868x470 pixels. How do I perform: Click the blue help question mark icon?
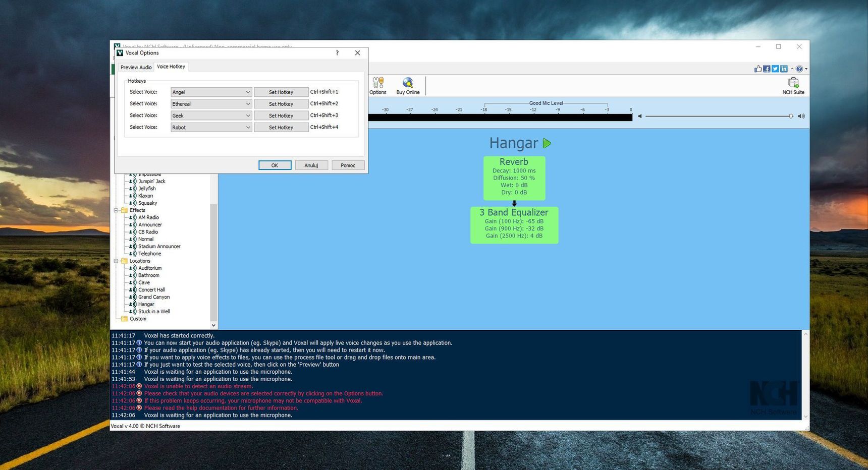(799, 69)
